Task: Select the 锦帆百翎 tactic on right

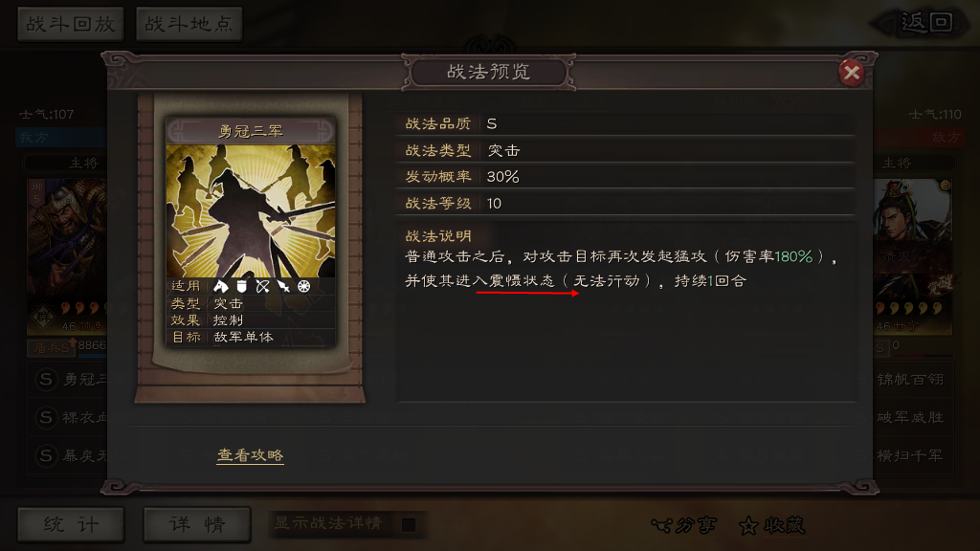Action: 911,379
